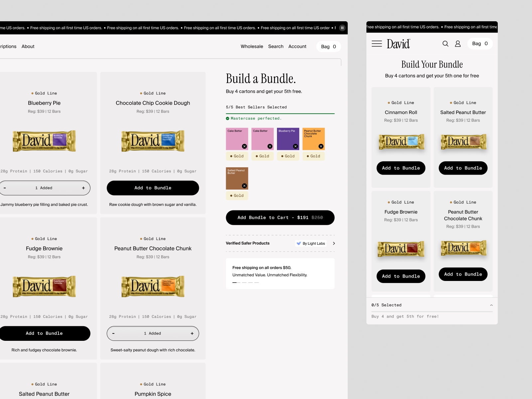
Task: Open the account profile icon on mobile
Action: click(458, 44)
